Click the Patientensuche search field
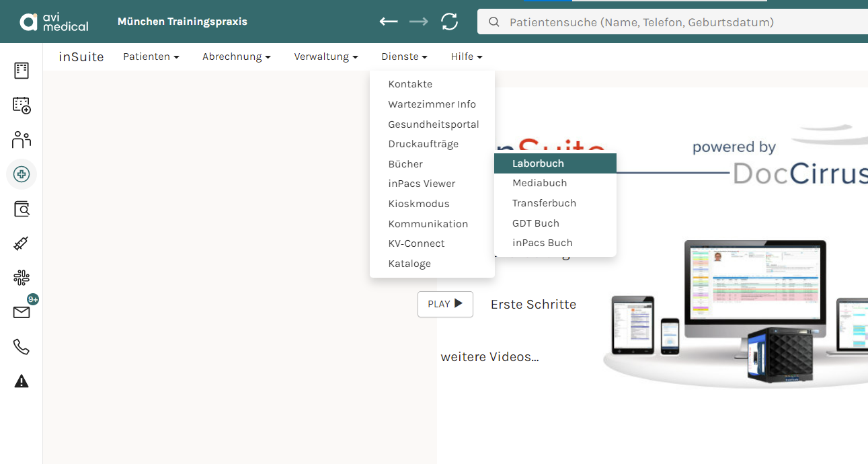This screenshot has width=868, height=464. pos(672,22)
